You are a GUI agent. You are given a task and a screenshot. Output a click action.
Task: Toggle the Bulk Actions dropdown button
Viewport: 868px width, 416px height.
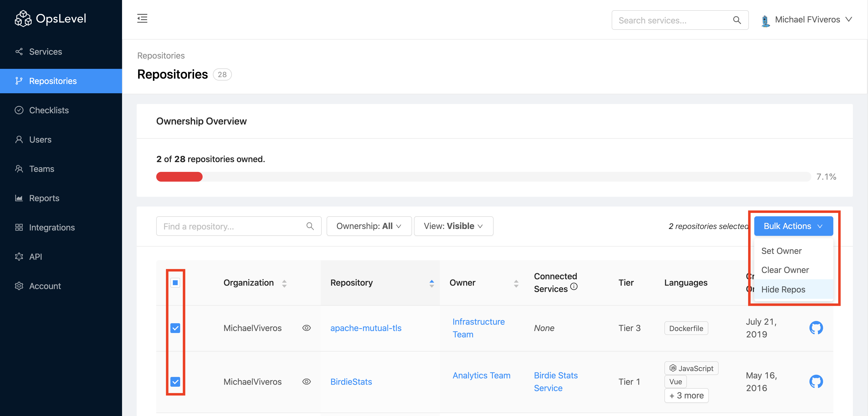[x=793, y=226]
